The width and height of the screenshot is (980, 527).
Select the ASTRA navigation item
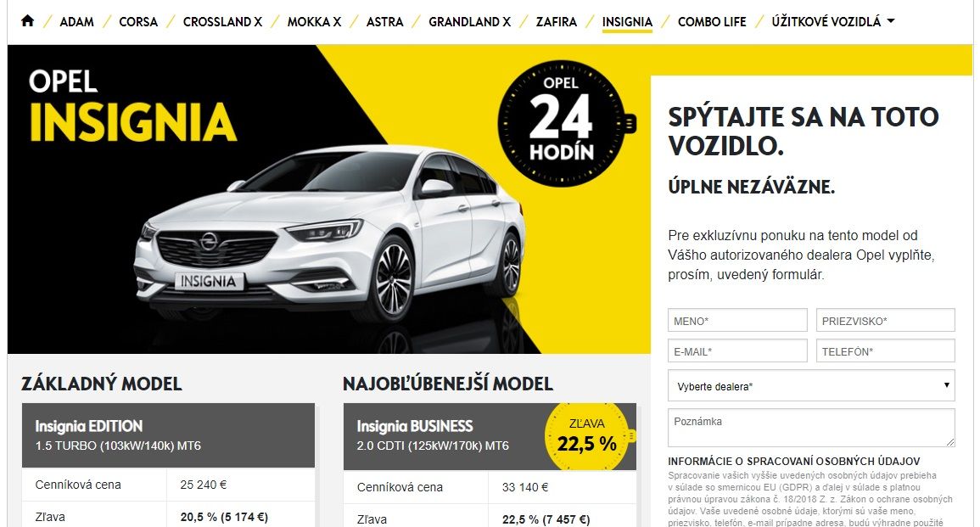point(385,21)
